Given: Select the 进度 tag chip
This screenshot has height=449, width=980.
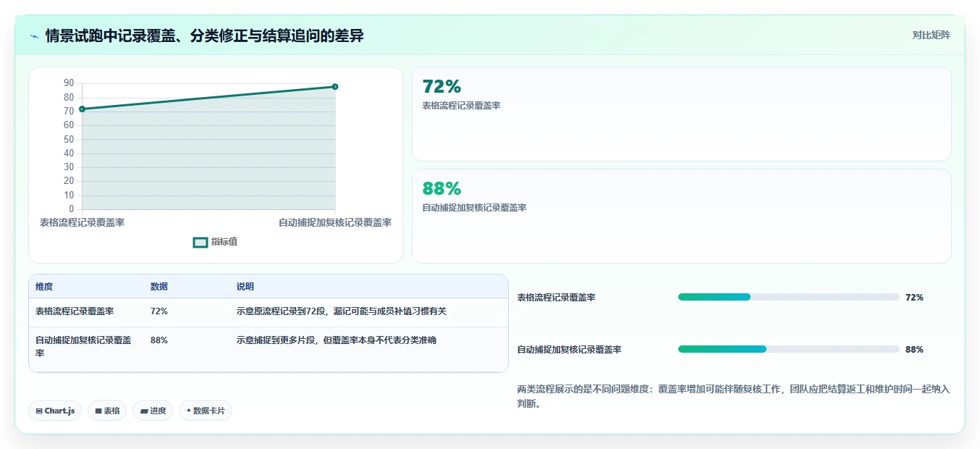Looking at the screenshot, I should pyautogui.click(x=153, y=411).
